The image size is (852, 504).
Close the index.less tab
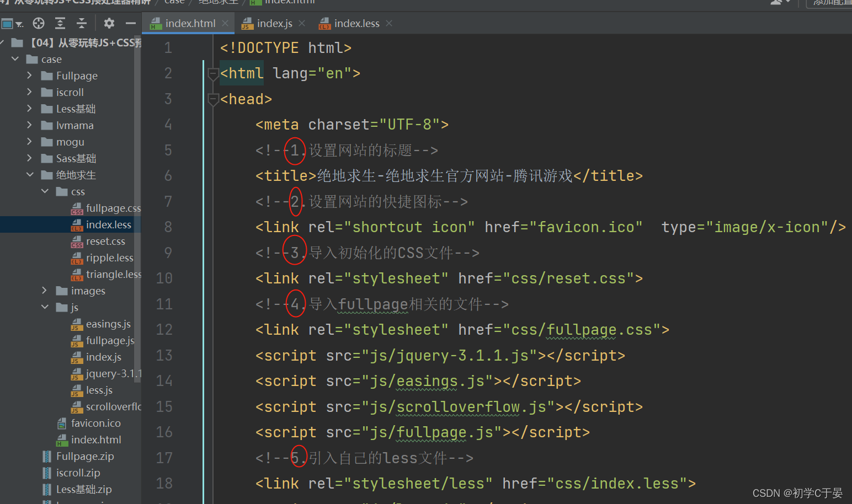389,23
